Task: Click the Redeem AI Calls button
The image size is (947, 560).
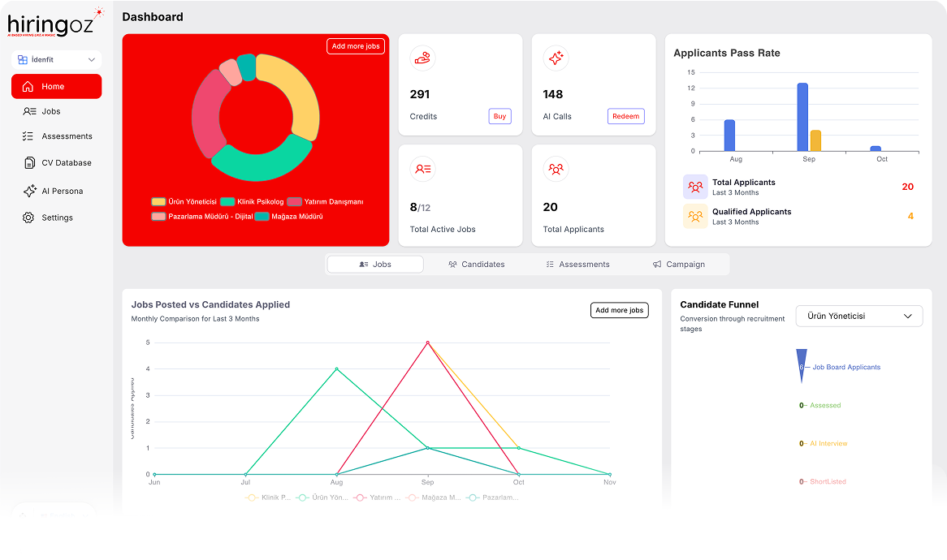Action: pyautogui.click(x=625, y=117)
